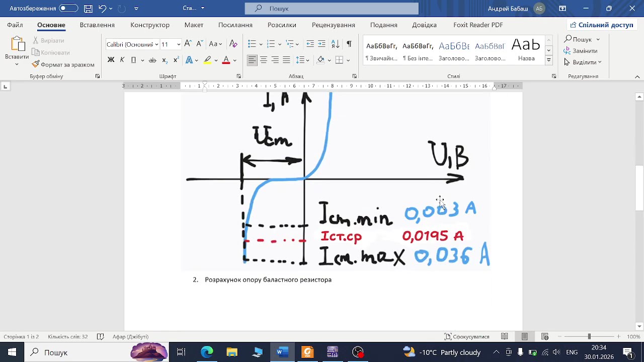Open Microsoft Edge from taskbar

coord(207,352)
